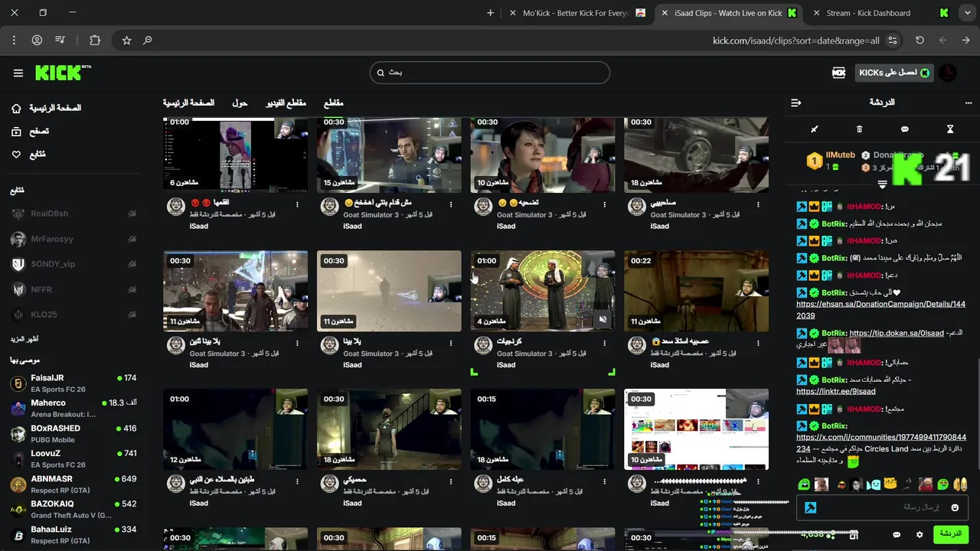The height and width of the screenshot is (551, 980).
Task: Reload the page
Action: click(x=920, y=40)
